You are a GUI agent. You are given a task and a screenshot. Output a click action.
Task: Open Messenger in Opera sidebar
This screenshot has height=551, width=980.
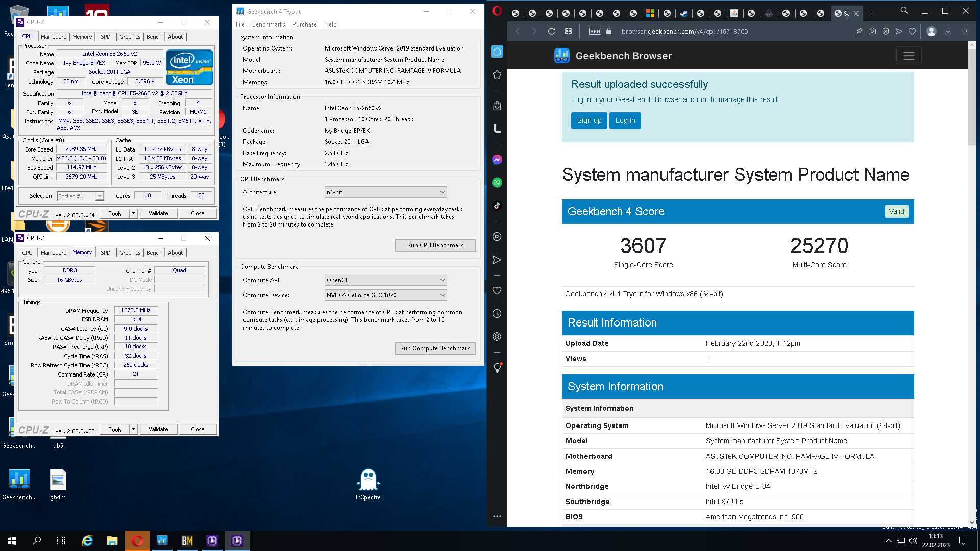point(497,160)
